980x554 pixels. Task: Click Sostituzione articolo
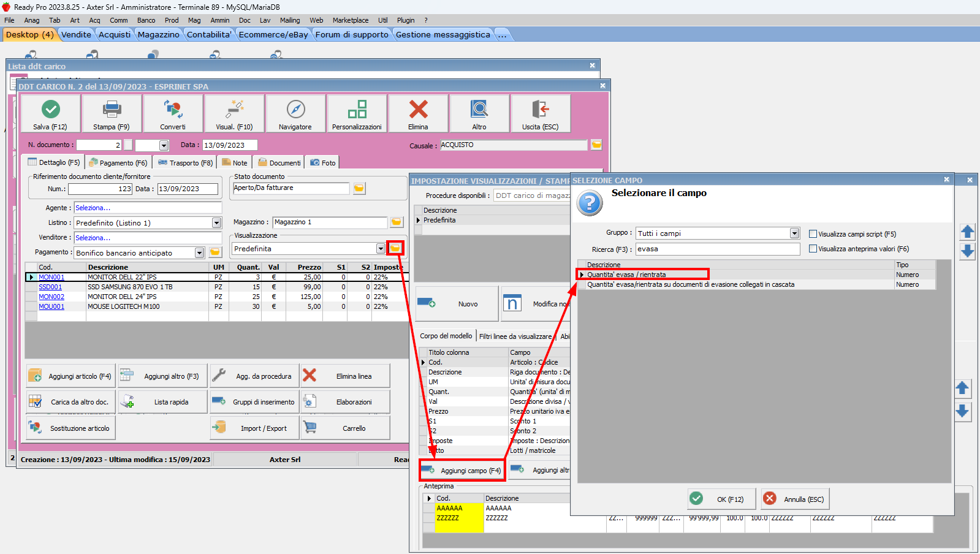pyautogui.click(x=70, y=428)
